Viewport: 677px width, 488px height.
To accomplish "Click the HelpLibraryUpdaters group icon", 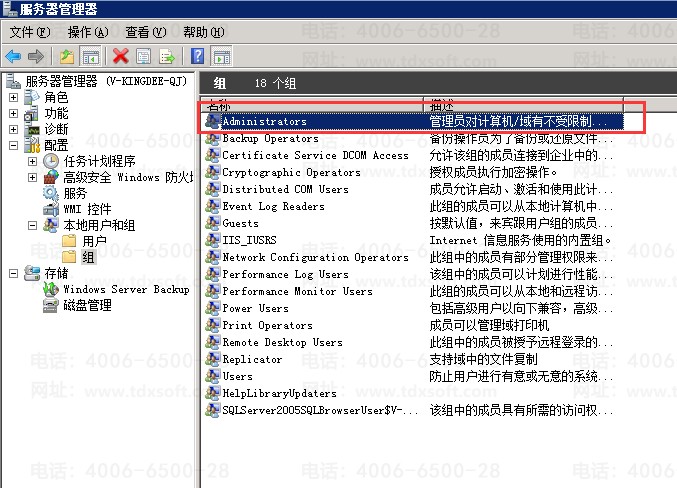I will pyautogui.click(x=213, y=392).
